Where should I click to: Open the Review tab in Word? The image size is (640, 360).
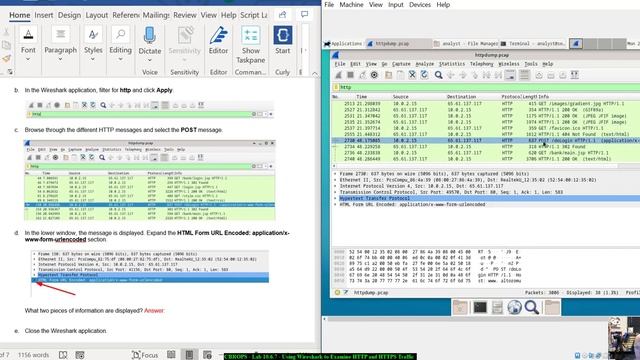pos(184,15)
